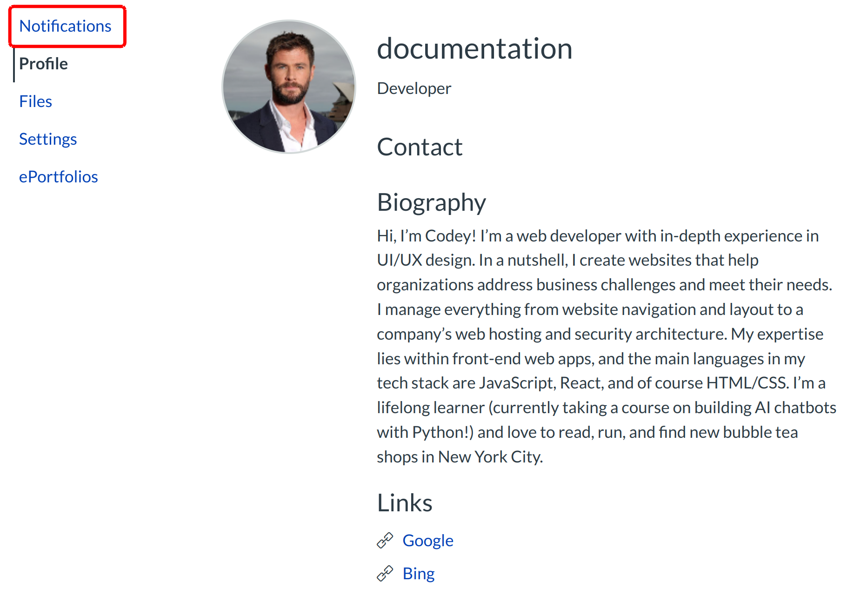Image resolution: width=867 pixels, height=616 pixels.
Task: Click the circular profile picture
Action: (289, 87)
